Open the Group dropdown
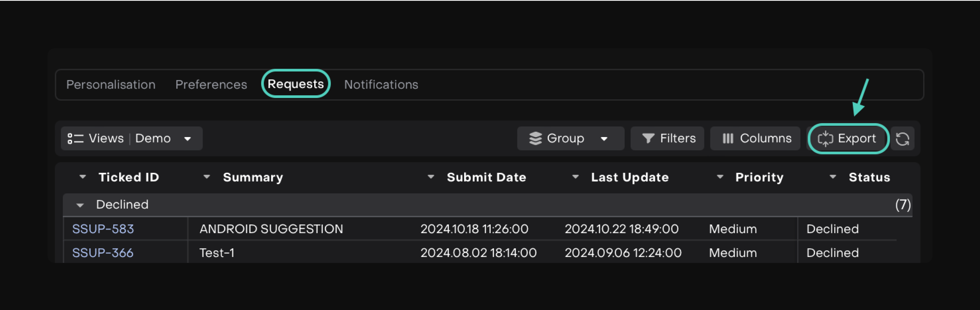This screenshot has height=310, width=980. click(x=570, y=139)
